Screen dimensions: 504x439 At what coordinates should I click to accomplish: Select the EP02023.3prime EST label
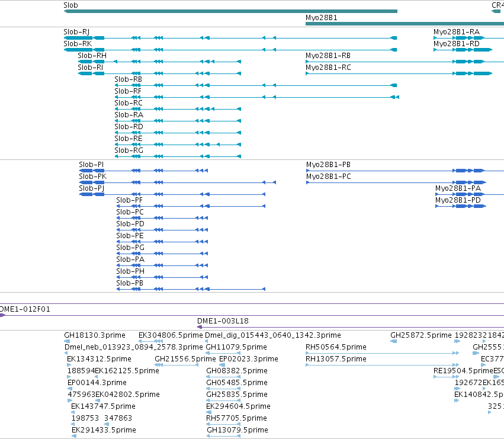(x=249, y=359)
